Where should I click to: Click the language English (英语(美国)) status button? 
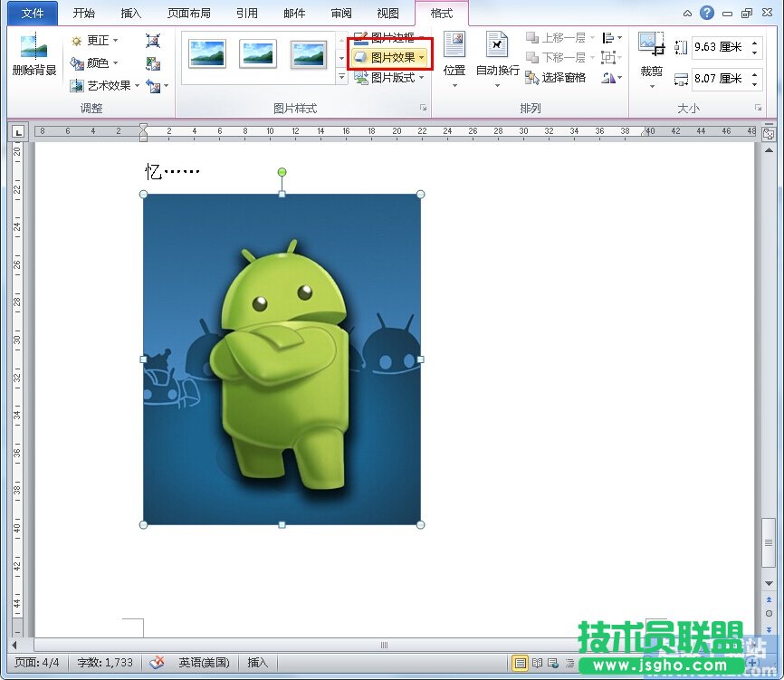pyautogui.click(x=204, y=663)
